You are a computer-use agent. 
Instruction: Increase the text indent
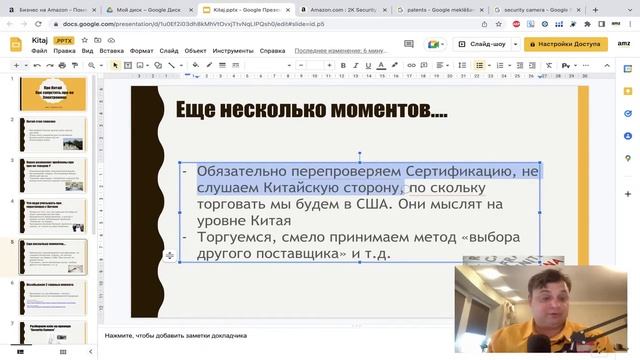pos(532,65)
